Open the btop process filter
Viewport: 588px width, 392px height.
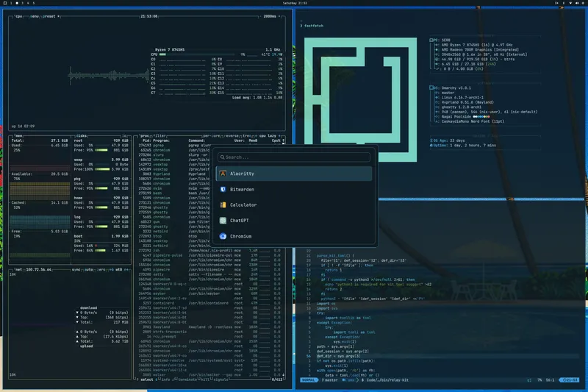tap(159, 136)
